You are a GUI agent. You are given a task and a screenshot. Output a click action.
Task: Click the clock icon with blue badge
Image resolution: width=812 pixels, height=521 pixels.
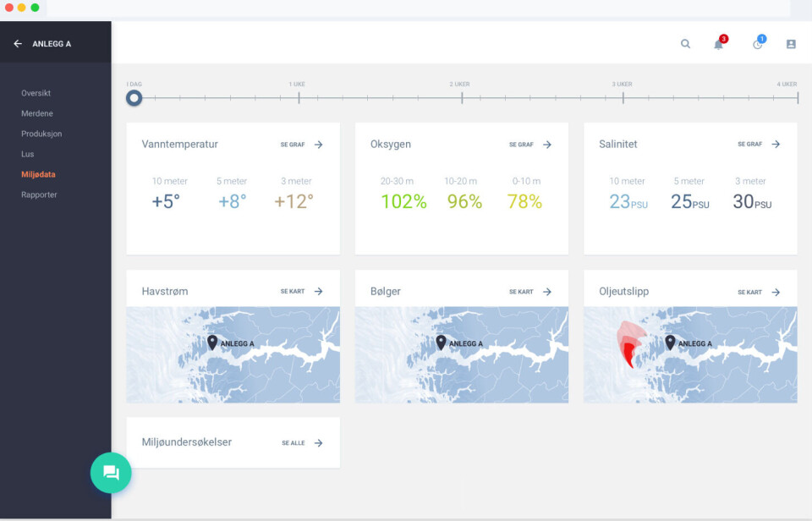757,44
